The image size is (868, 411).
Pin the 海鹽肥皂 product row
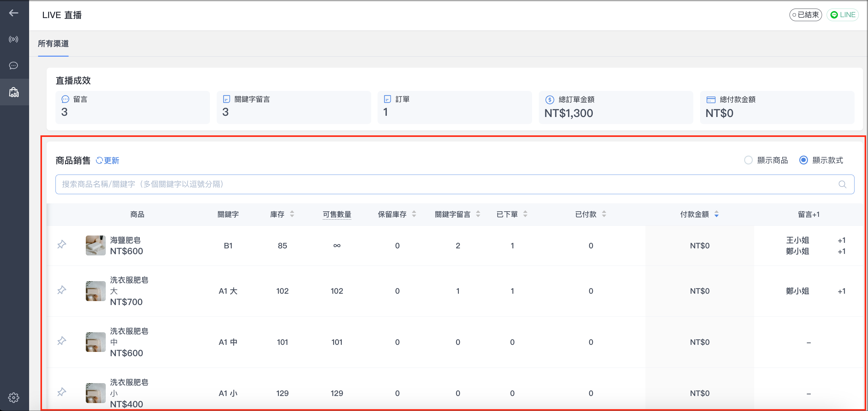[62, 245]
